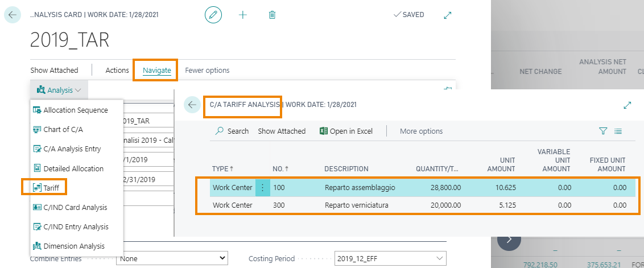Click More options in tariff toolbar

422,131
